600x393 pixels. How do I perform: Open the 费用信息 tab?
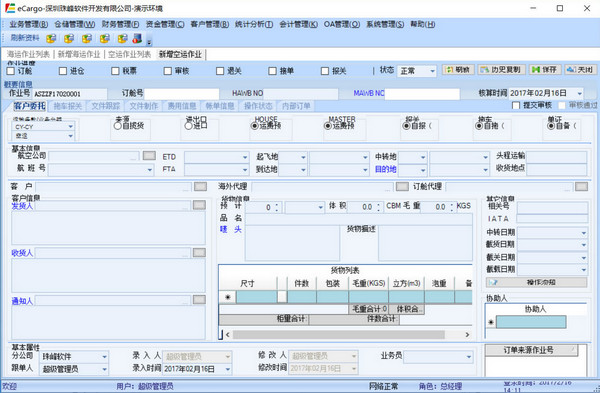click(x=182, y=106)
